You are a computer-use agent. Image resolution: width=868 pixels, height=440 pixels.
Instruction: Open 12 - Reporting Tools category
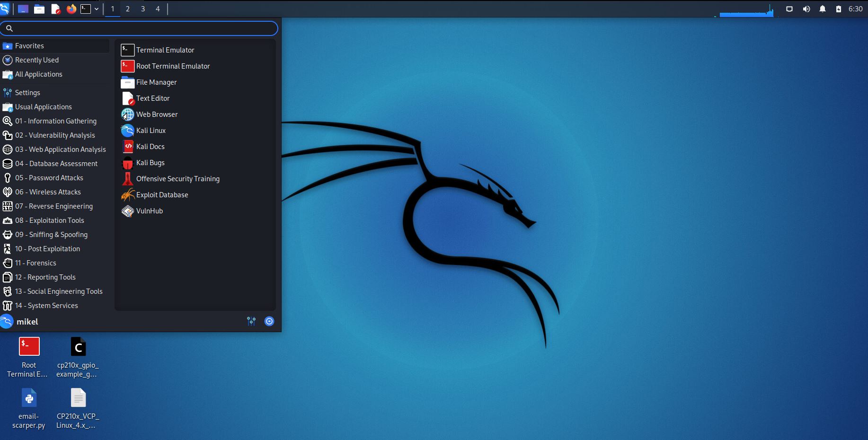click(x=55, y=277)
